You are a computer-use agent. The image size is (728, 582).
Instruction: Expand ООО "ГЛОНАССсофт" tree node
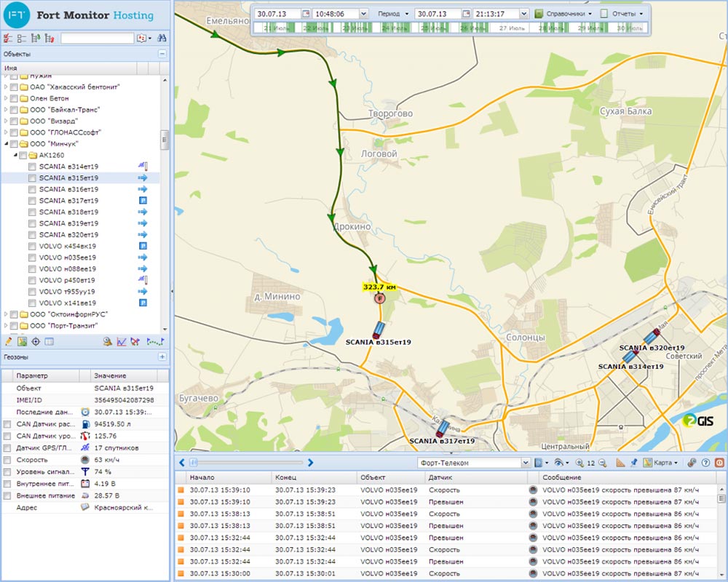[x=6, y=132]
